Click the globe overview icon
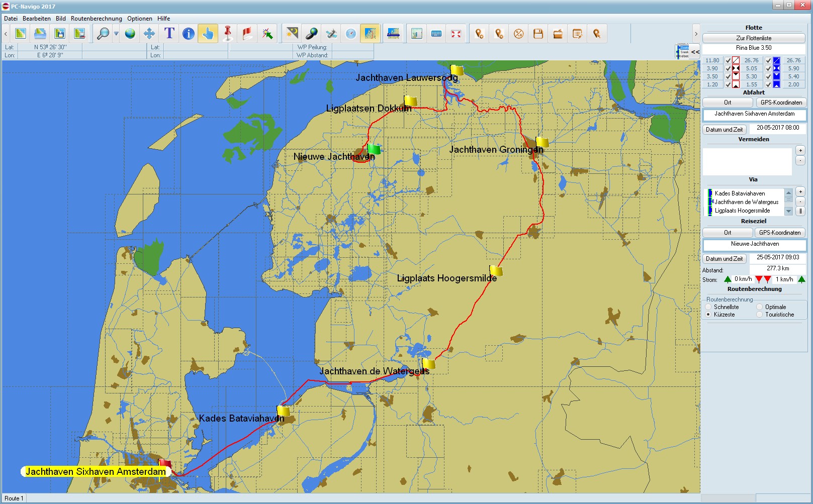 point(130,34)
